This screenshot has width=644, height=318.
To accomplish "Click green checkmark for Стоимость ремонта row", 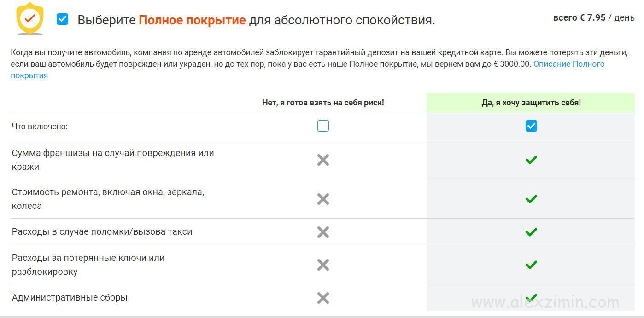I will pyautogui.click(x=531, y=199).
